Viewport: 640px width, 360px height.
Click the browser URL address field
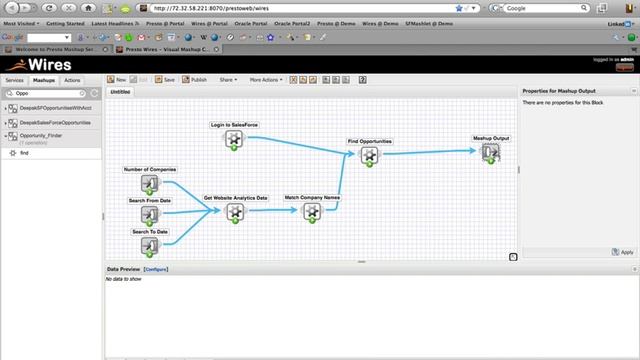[302, 8]
